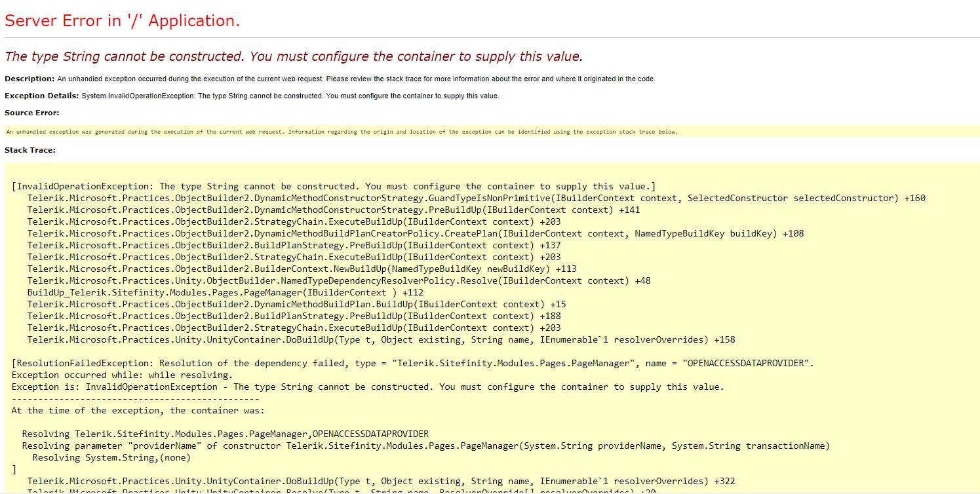The image size is (980, 494).
Task: Click the 'Exception Details:' label
Action: (x=41, y=96)
